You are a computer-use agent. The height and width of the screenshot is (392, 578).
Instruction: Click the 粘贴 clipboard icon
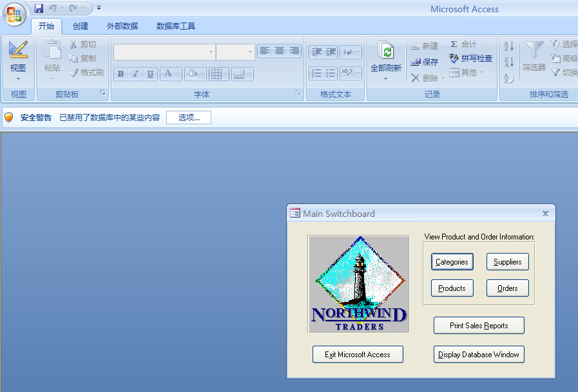click(52, 50)
